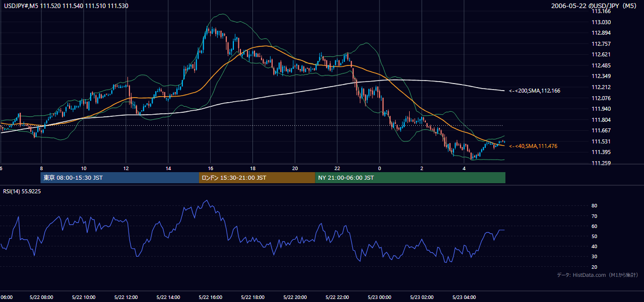Click price axis label 112.349
The width and height of the screenshot is (644, 302).
coord(601,76)
